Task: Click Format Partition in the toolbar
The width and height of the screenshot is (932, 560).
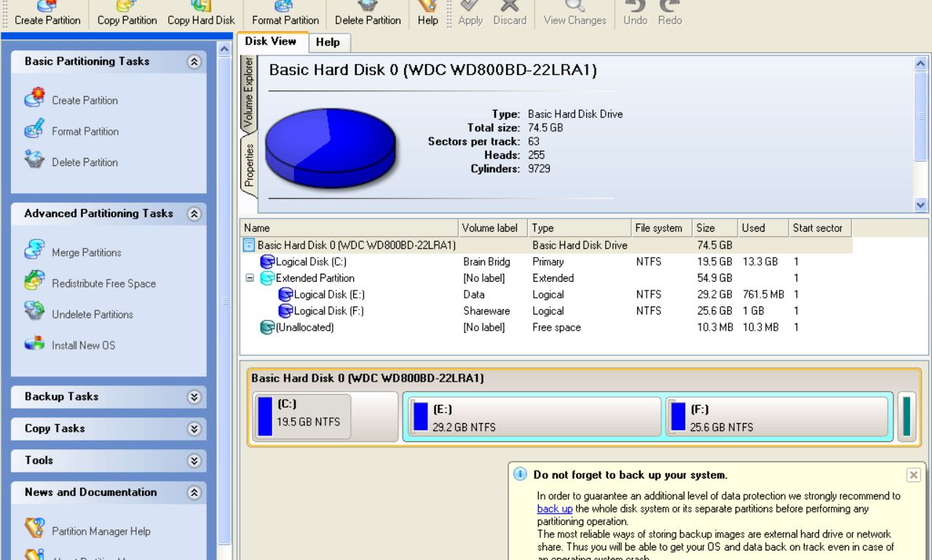Action: (285, 14)
